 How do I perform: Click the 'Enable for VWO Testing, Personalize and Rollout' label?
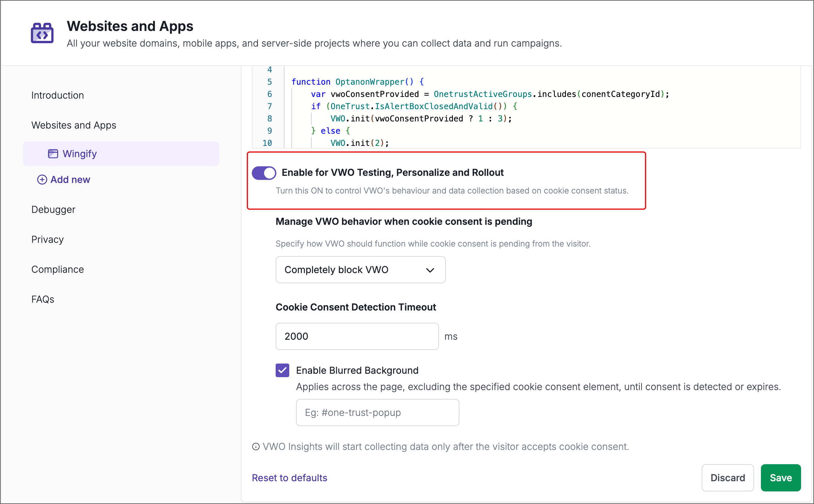(x=393, y=173)
